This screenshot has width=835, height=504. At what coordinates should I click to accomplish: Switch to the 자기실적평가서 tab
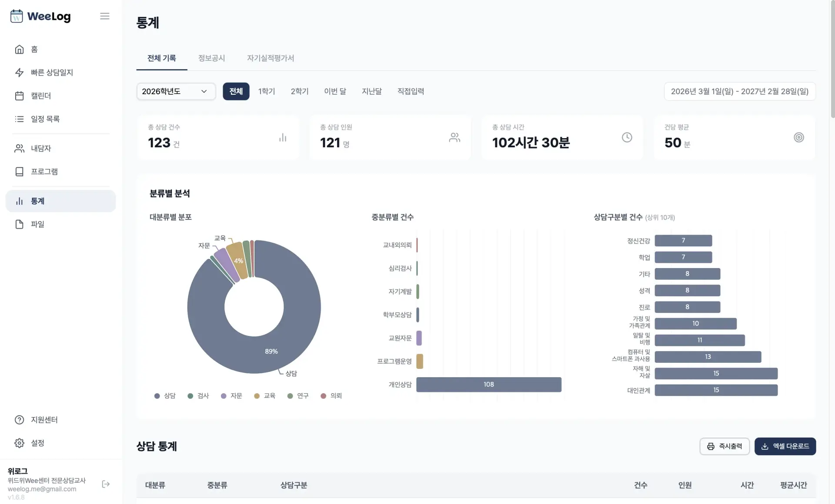(x=270, y=58)
